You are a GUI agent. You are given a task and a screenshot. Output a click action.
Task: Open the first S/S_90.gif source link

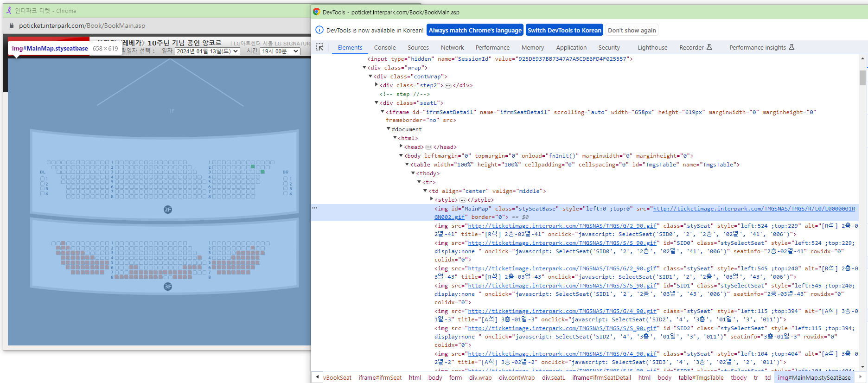[562, 243]
